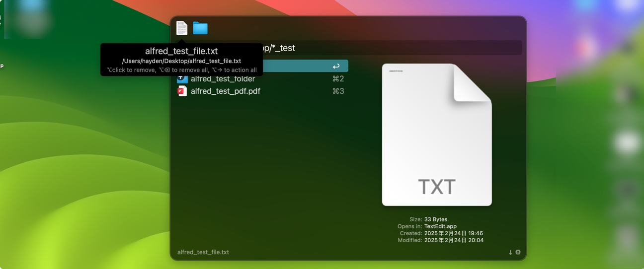Click the ⌘3 shortcut label

(x=338, y=91)
